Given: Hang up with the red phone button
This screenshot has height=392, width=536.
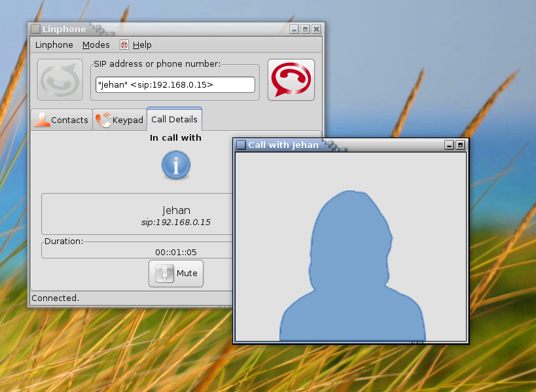Looking at the screenshot, I should 291,80.
